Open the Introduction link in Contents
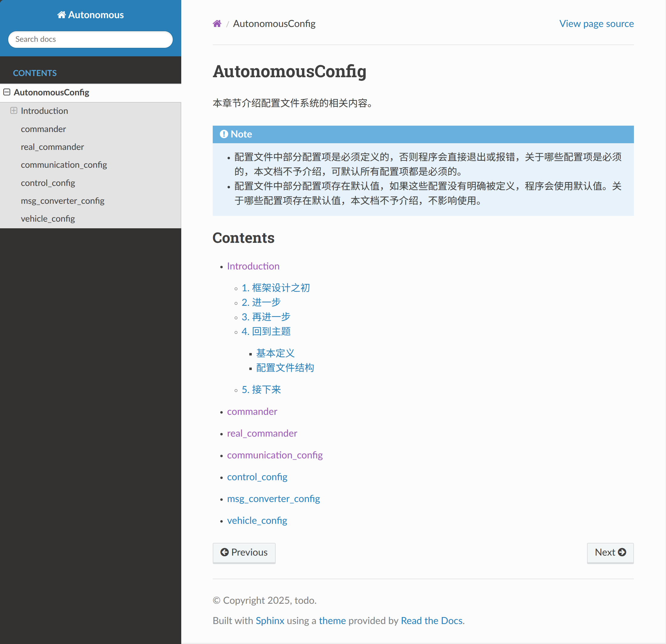The image size is (666, 644). click(253, 266)
